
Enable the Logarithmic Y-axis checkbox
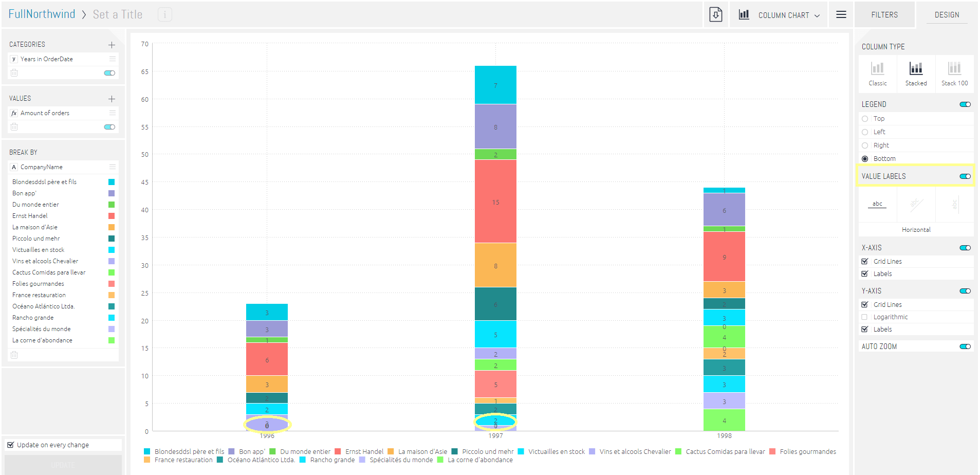[x=864, y=317]
